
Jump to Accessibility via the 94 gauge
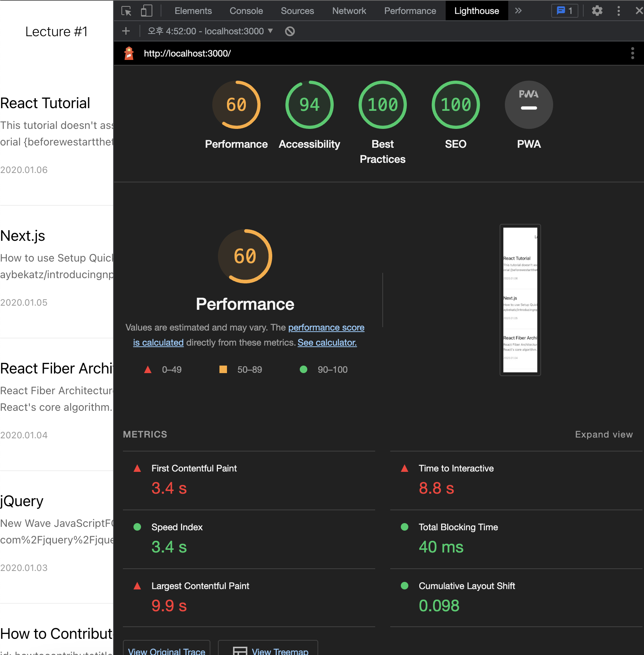(x=310, y=105)
